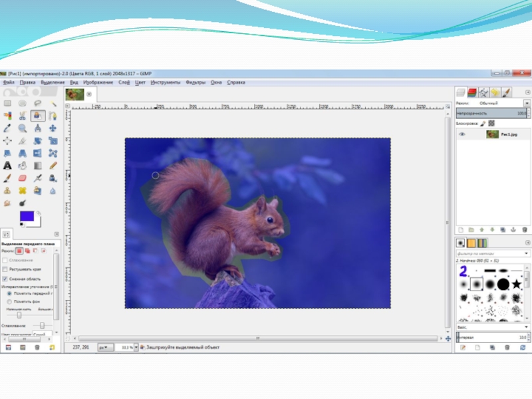Screen dimensions: 532x399
Task: Select the Пометить фон radio button
Action: tap(9, 301)
